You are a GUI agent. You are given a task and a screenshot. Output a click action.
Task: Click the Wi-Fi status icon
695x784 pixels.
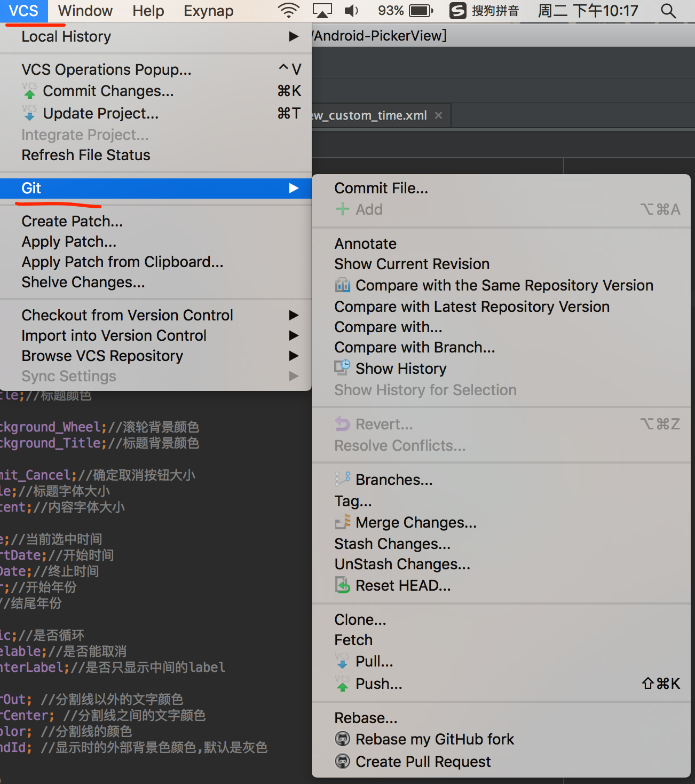pyautogui.click(x=289, y=11)
